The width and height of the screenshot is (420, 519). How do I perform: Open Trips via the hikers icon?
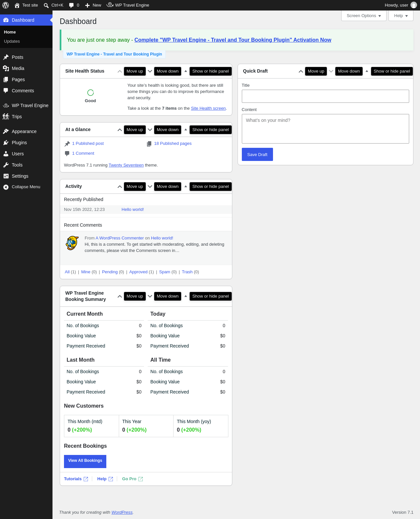[6, 117]
